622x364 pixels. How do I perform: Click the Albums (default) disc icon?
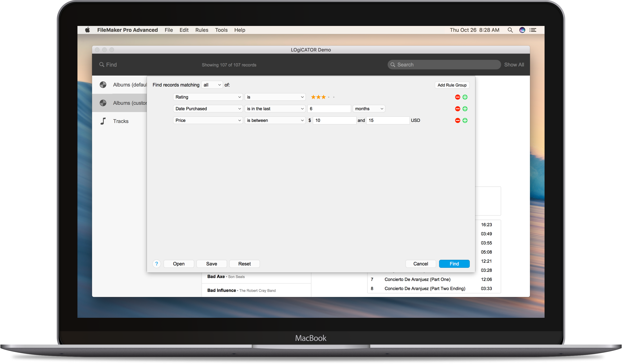pyautogui.click(x=103, y=85)
